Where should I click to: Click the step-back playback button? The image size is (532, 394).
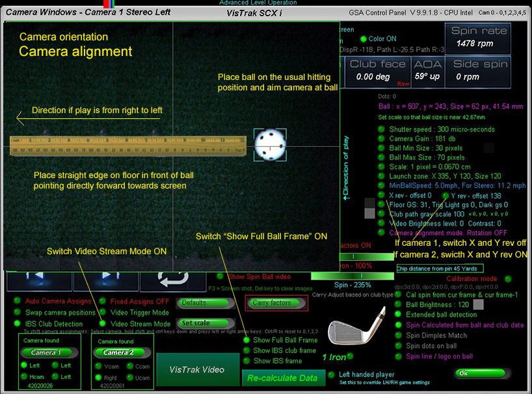click(x=39, y=281)
